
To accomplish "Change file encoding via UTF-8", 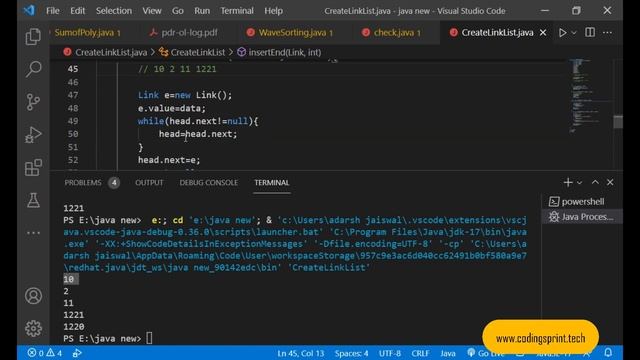I will (x=390, y=353).
